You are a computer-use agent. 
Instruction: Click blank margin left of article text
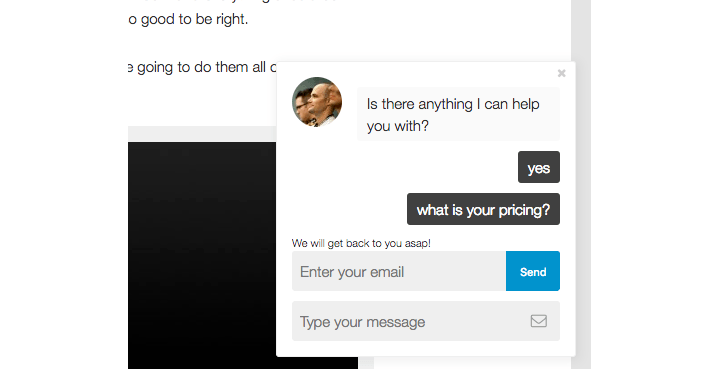click(64, 184)
